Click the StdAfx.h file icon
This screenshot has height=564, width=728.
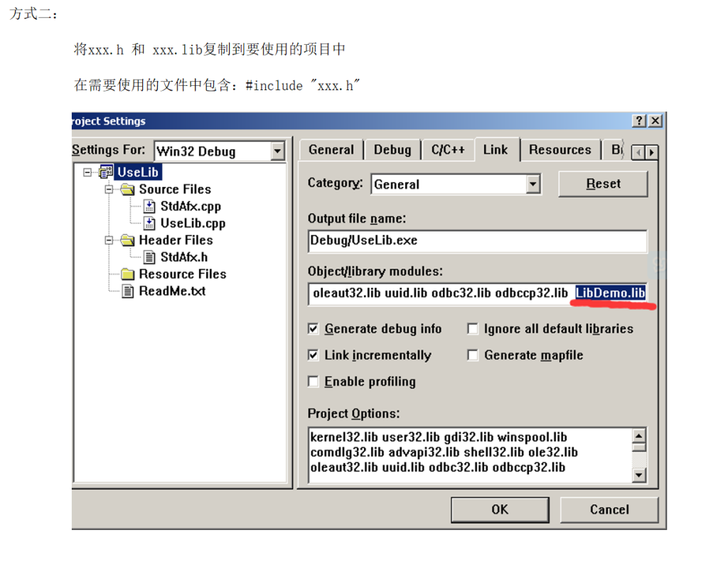149,257
